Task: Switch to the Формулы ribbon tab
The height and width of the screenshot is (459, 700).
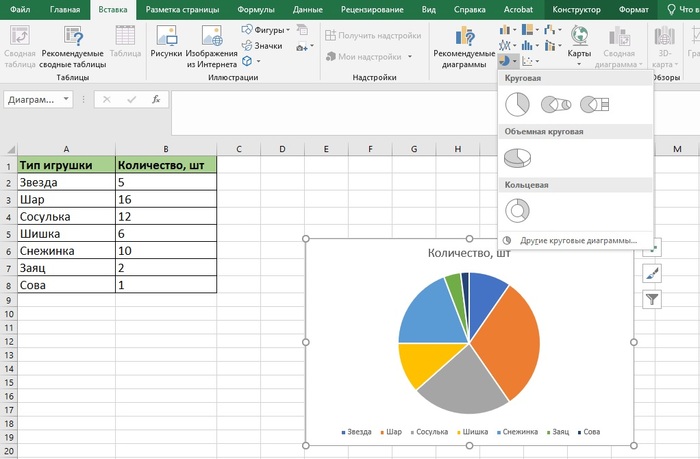Action: [x=256, y=9]
